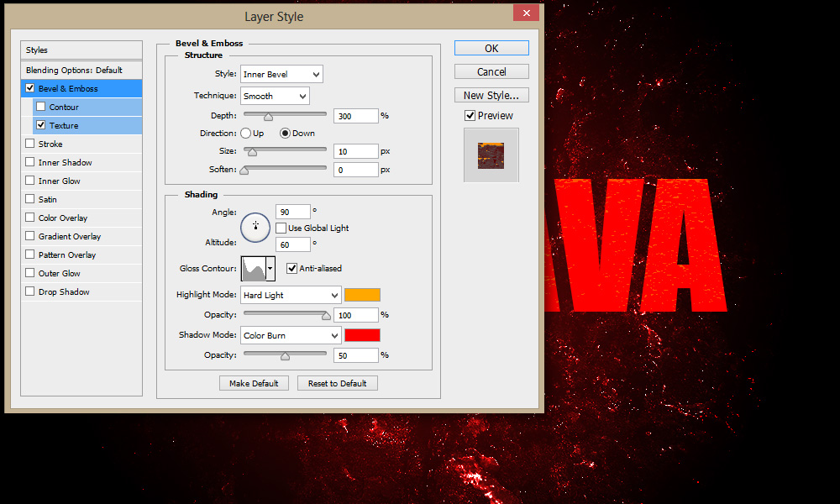This screenshot has height=504, width=840.
Task: Enable the Contour checkbox
Action: pos(40,107)
